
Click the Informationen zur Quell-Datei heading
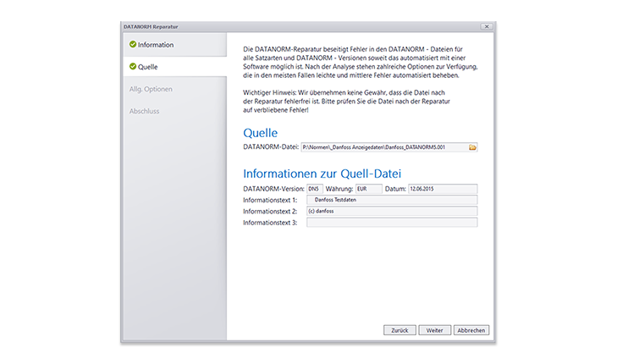click(322, 174)
